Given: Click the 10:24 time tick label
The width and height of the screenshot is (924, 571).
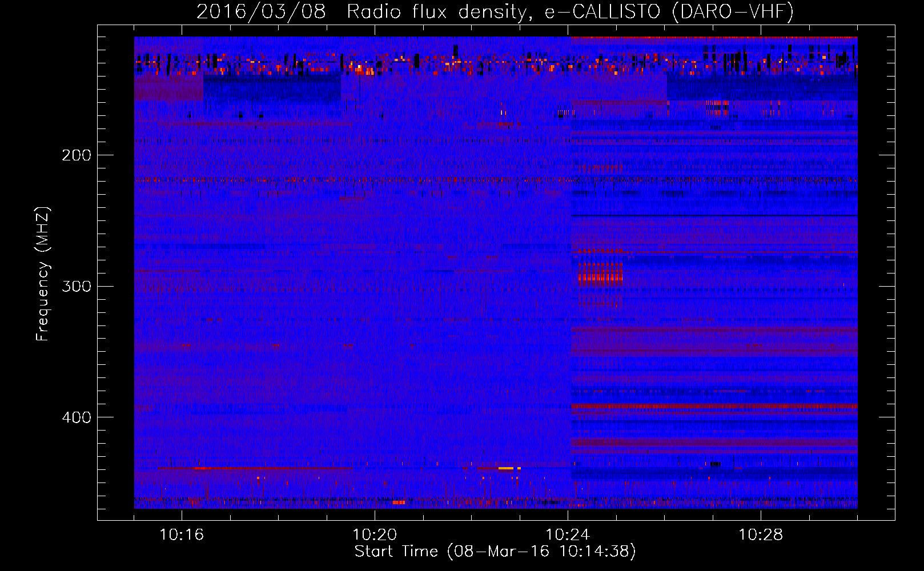Looking at the screenshot, I should point(568,535).
